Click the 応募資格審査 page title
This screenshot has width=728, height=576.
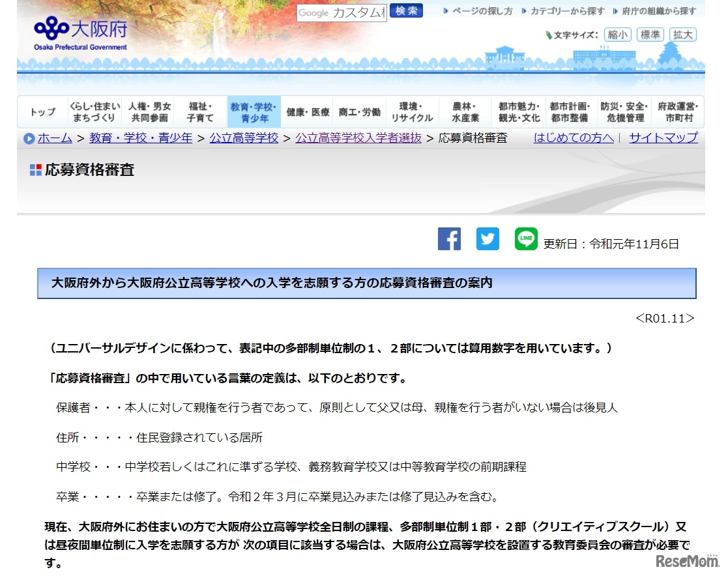pyautogui.click(x=89, y=170)
